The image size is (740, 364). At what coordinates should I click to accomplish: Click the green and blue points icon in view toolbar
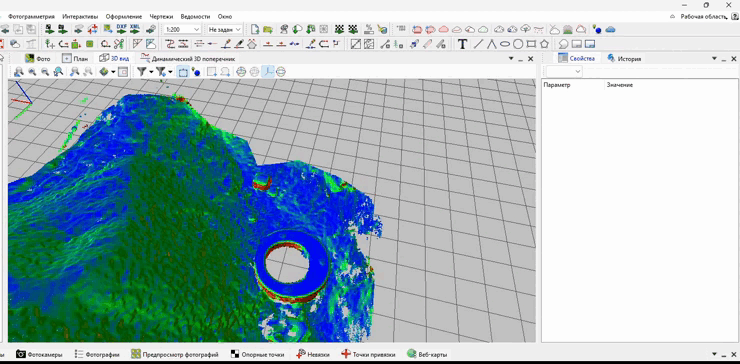(195, 72)
